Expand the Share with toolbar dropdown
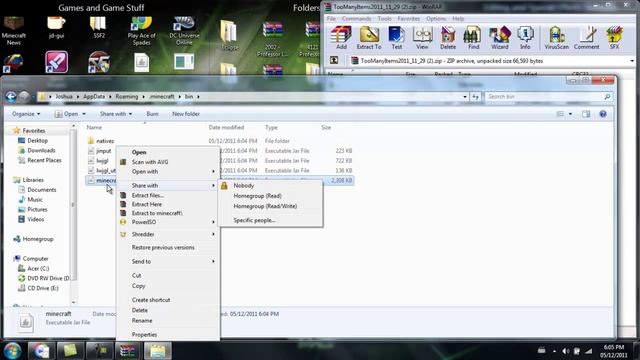 pos(116,114)
